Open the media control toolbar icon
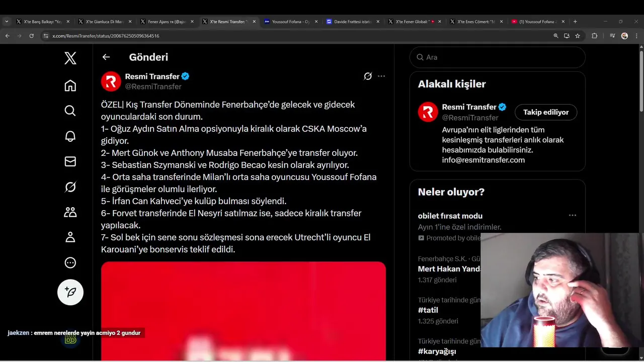 pyautogui.click(x=612, y=36)
